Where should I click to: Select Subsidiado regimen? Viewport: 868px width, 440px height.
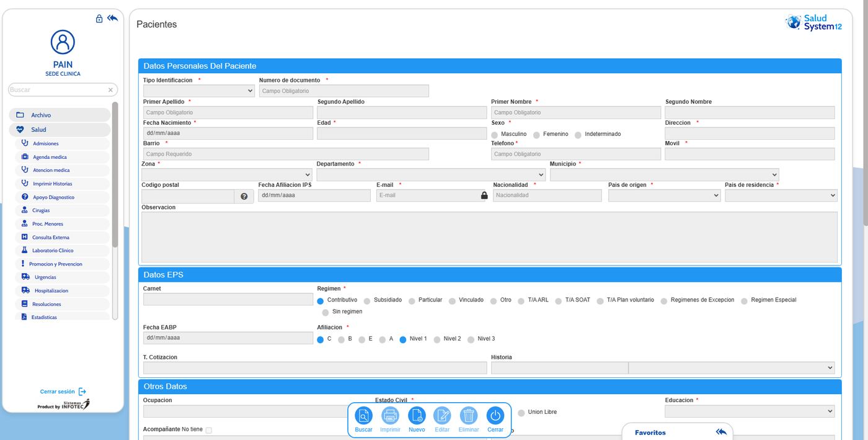coord(368,301)
